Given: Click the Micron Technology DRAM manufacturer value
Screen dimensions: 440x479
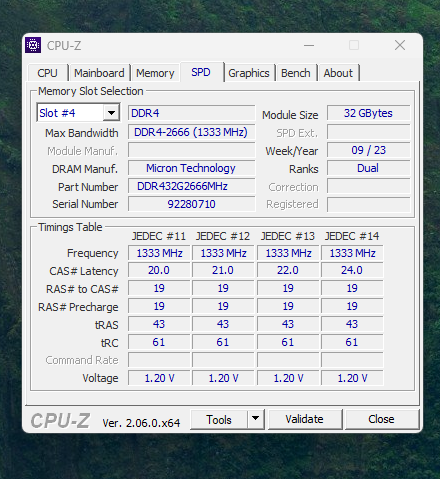Looking at the screenshot, I should click(x=192, y=168).
